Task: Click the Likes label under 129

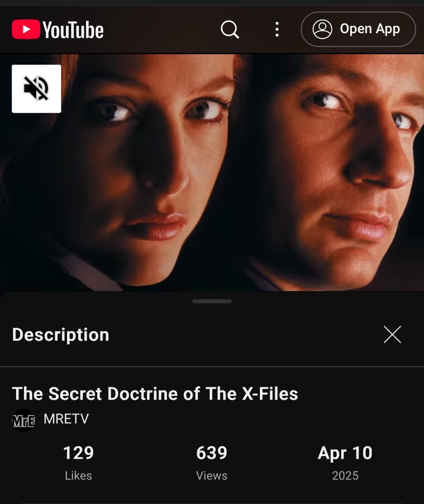Action: coord(78,475)
